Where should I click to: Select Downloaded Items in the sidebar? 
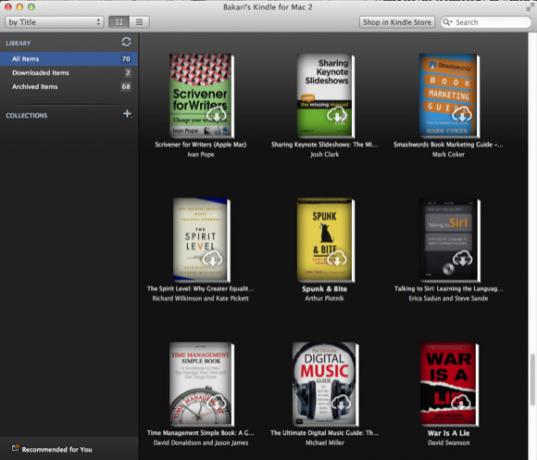[x=69, y=73]
